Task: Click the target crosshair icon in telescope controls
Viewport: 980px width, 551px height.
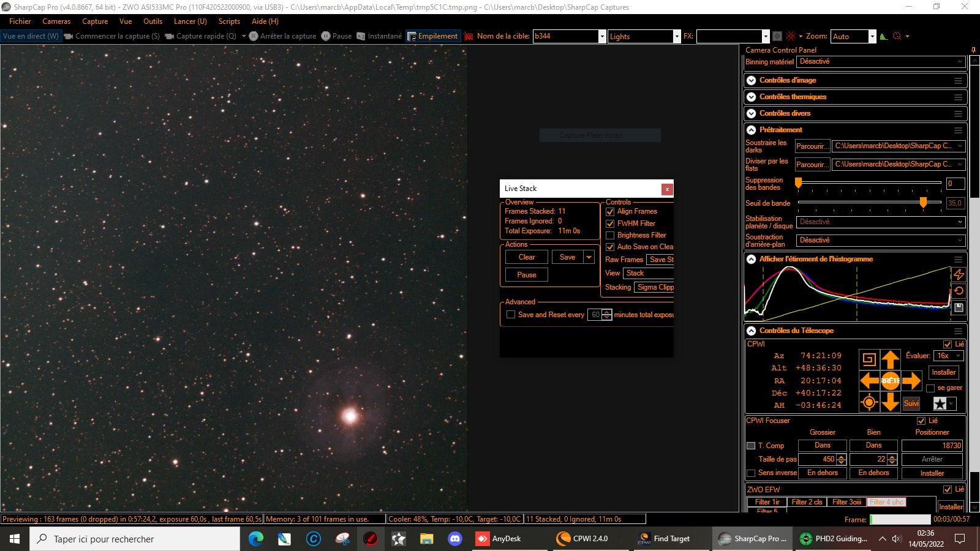Action: [x=869, y=402]
